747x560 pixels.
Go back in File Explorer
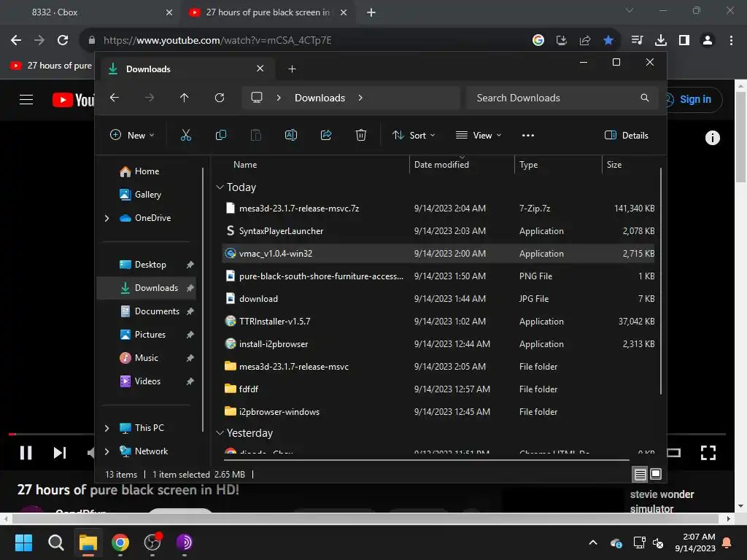(115, 98)
